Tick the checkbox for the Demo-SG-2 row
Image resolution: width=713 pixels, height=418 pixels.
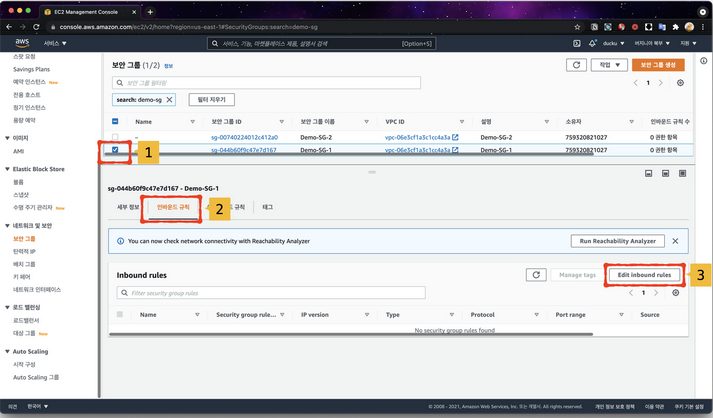coord(116,137)
